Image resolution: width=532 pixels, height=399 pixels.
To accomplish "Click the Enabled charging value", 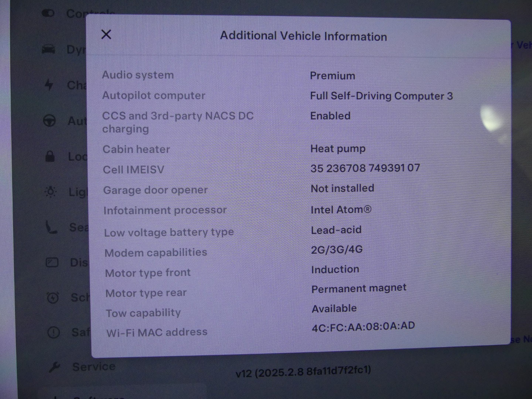I will 330,116.
